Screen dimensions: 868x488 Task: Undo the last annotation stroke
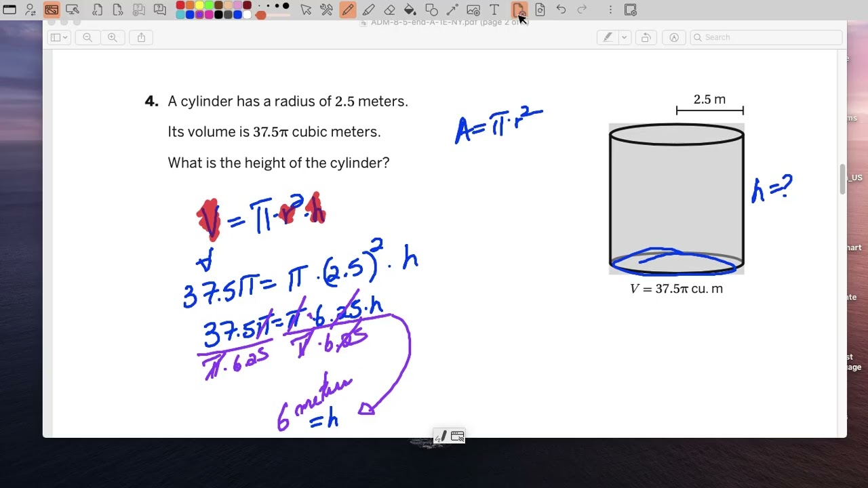click(561, 9)
